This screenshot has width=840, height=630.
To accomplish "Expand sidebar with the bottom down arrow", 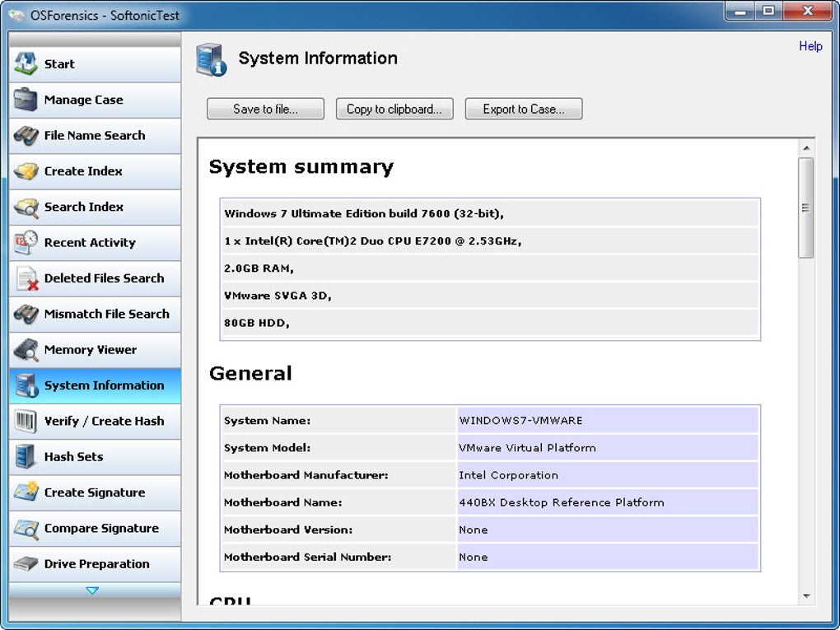I will point(92,590).
